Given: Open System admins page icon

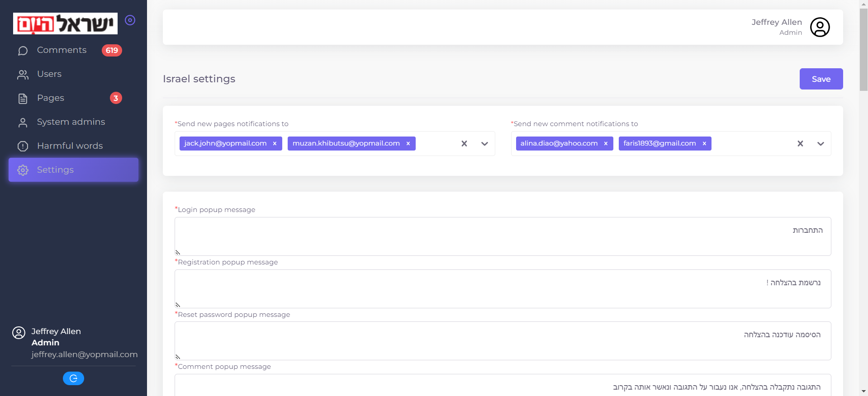Looking at the screenshot, I should pos(23,123).
